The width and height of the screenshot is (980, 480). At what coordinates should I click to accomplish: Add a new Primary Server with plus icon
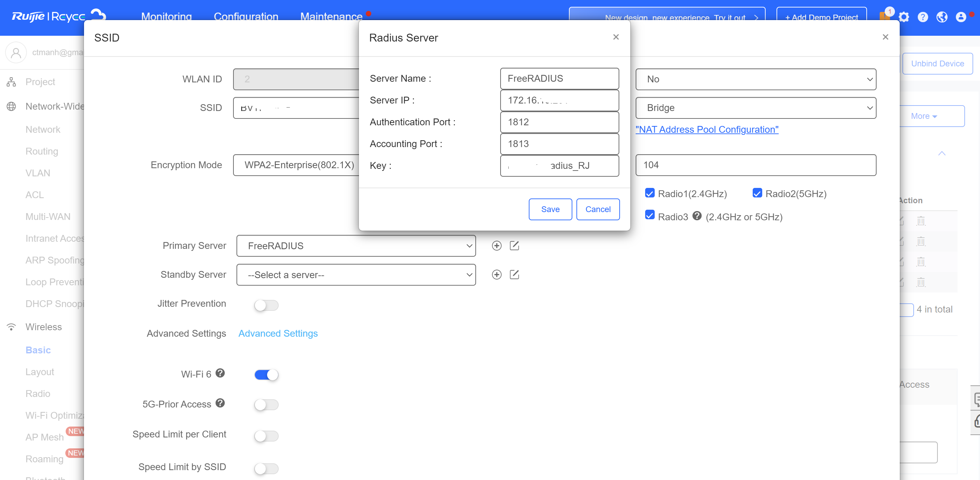tap(496, 246)
